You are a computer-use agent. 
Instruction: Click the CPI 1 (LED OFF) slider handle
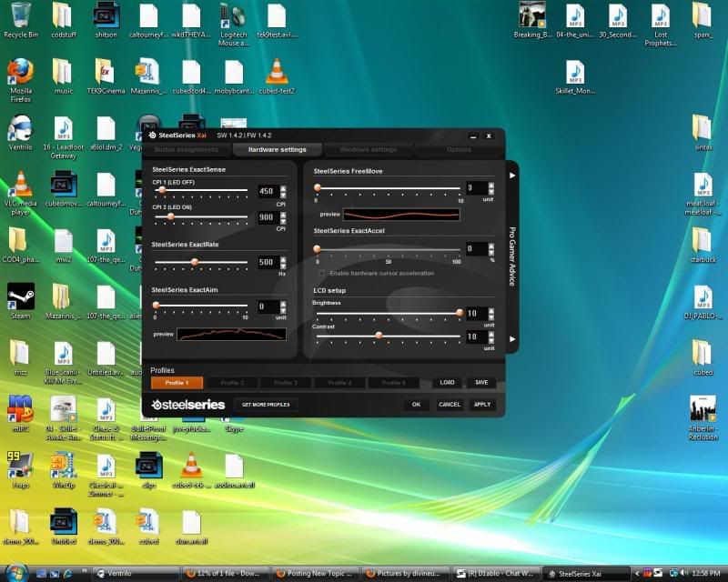click(x=162, y=190)
